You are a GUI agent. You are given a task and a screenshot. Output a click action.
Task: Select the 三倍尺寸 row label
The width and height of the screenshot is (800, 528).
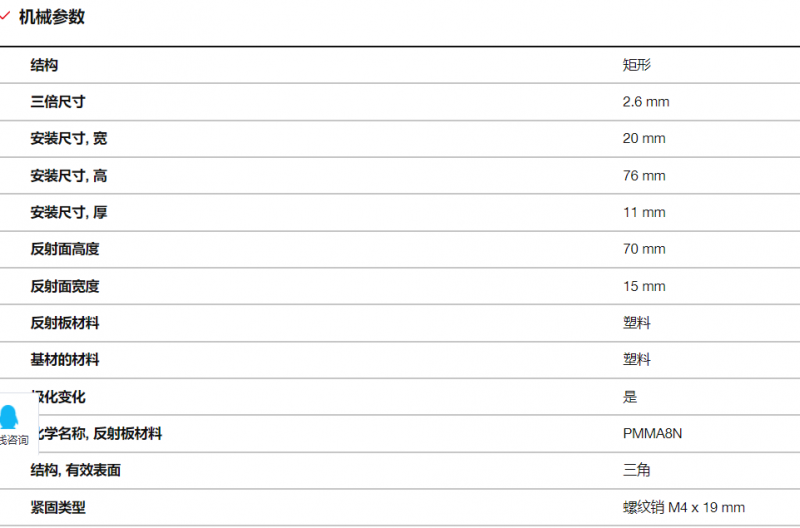58,102
